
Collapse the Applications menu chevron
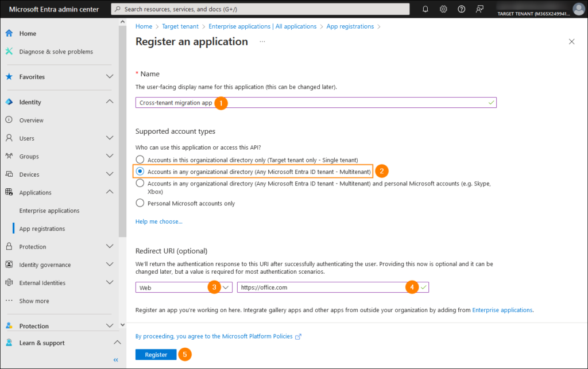110,192
